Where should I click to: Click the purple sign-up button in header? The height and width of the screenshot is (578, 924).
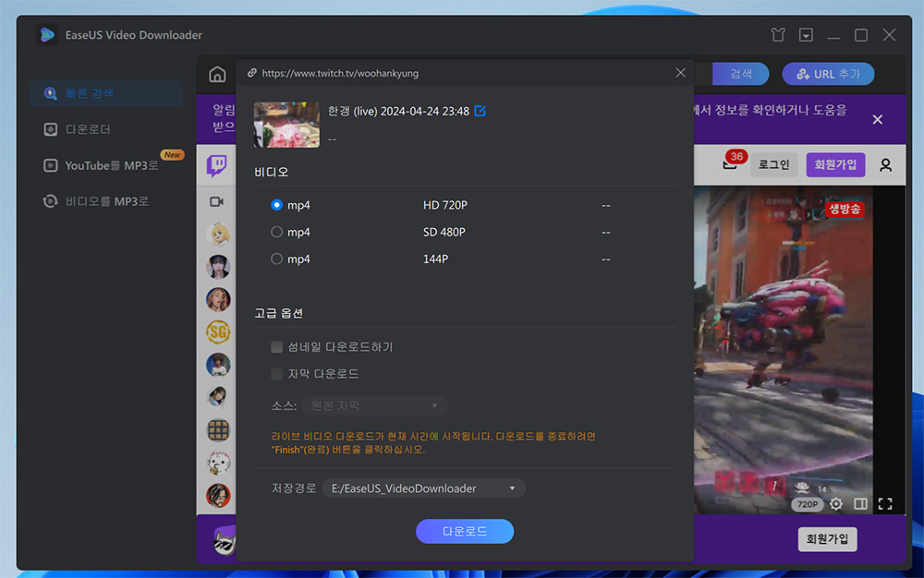pos(835,164)
